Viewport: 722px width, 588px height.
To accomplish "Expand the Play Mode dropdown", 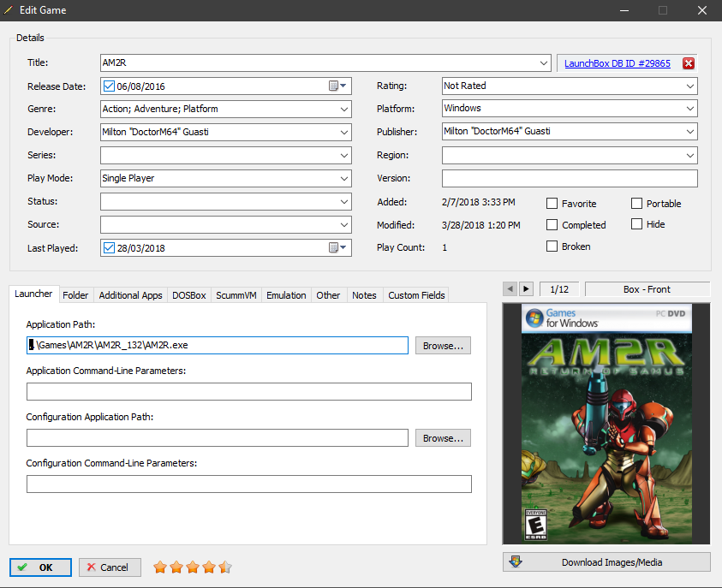I will tap(344, 178).
